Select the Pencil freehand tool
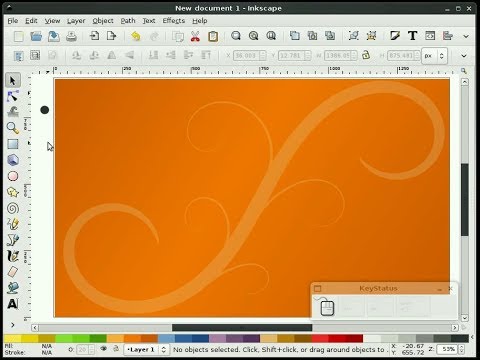480x360 pixels. (13, 224)
